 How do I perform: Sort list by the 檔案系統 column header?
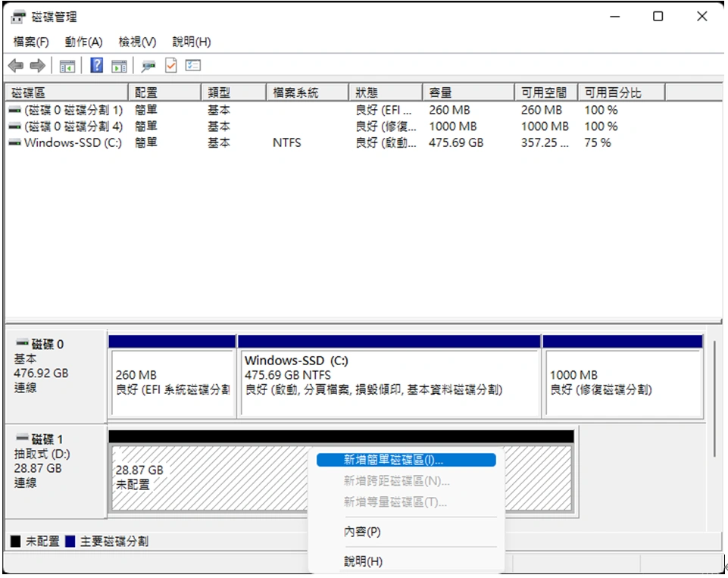coord(296,92)
